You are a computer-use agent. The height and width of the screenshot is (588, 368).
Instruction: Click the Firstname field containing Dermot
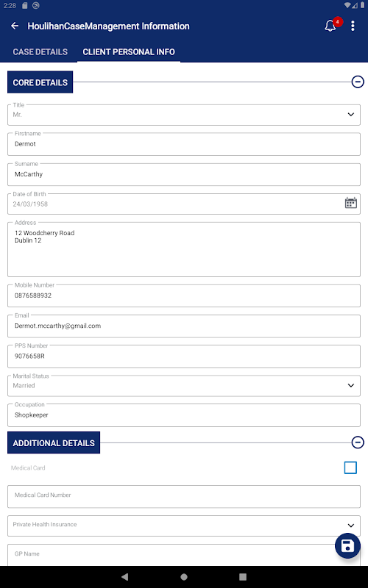[184, 144]
